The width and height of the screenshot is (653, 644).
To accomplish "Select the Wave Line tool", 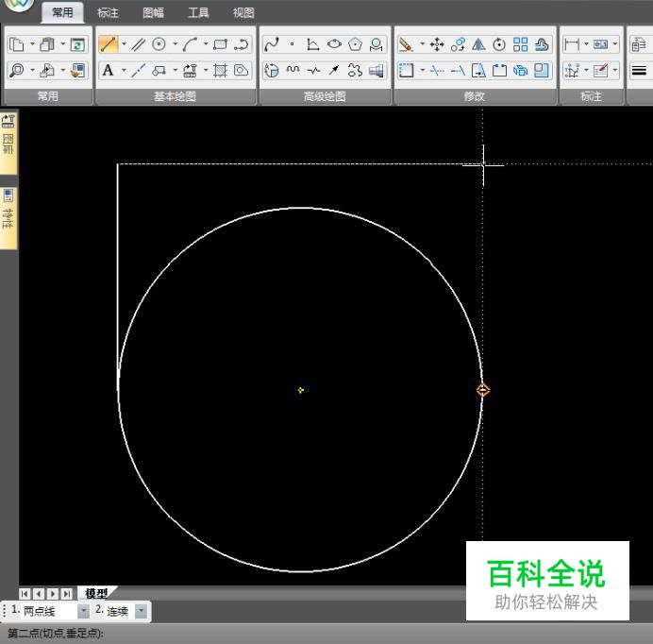I will (x=293, y=70).
